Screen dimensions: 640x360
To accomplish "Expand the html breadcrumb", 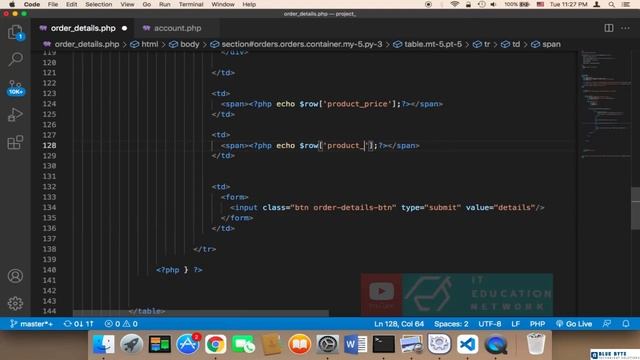I will click(x=144, y=44).
